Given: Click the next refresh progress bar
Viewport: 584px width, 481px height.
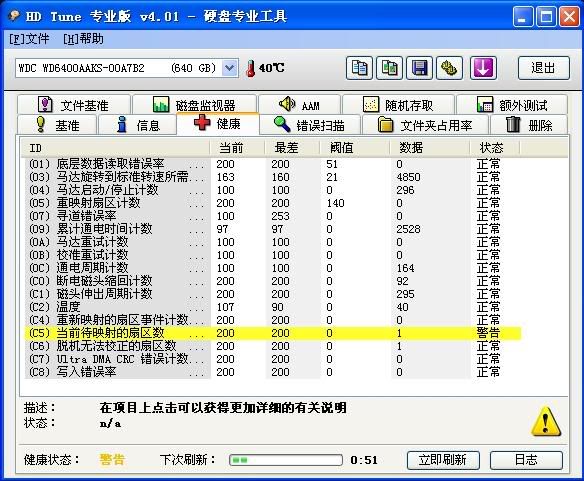Looking at the screenshot, I should [x=286, y=460].
